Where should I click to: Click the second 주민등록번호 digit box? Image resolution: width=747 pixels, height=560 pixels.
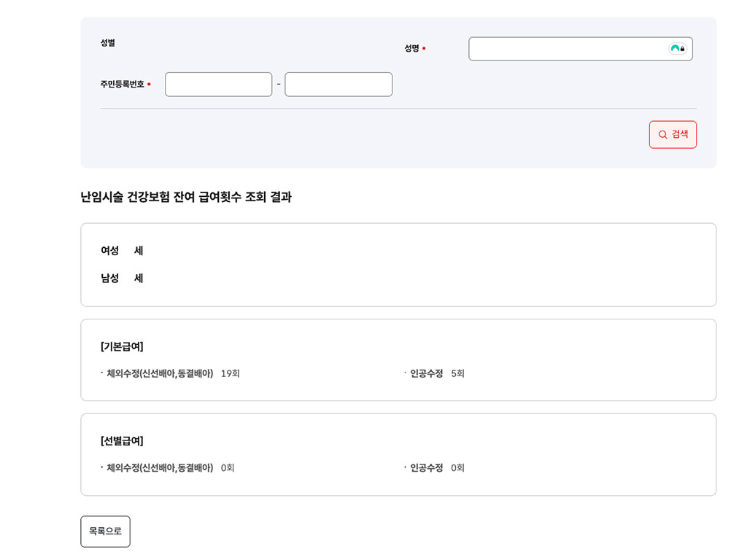pos(338,84)
